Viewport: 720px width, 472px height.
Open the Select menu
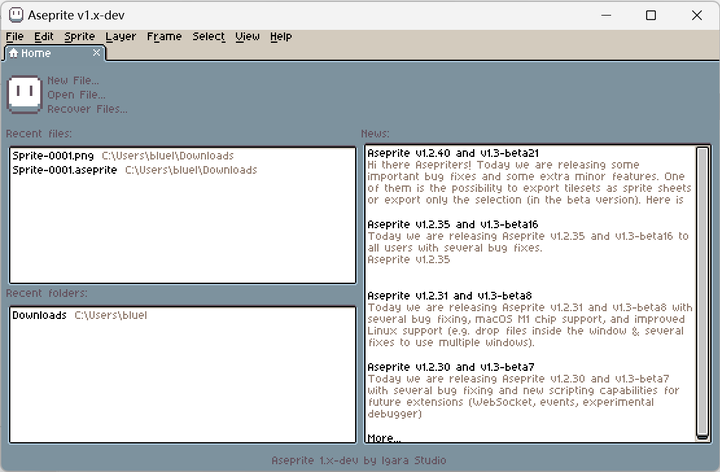[208, 36]
